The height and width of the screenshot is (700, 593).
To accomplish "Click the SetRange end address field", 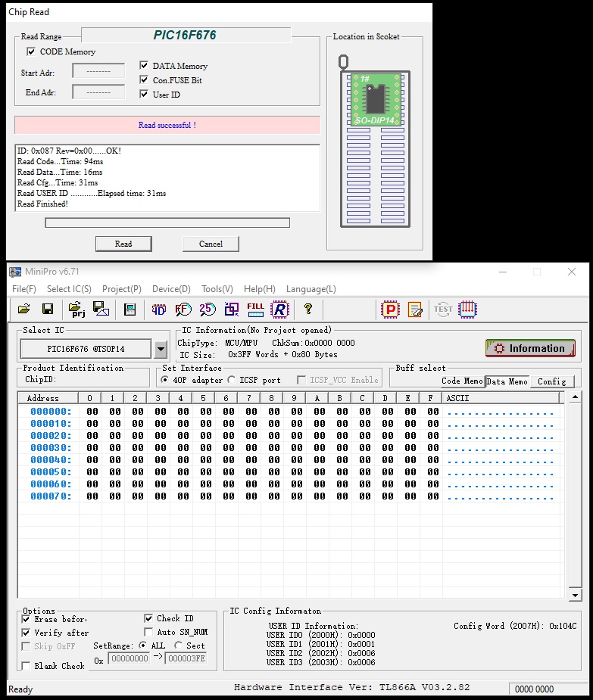I will (184, 659).
